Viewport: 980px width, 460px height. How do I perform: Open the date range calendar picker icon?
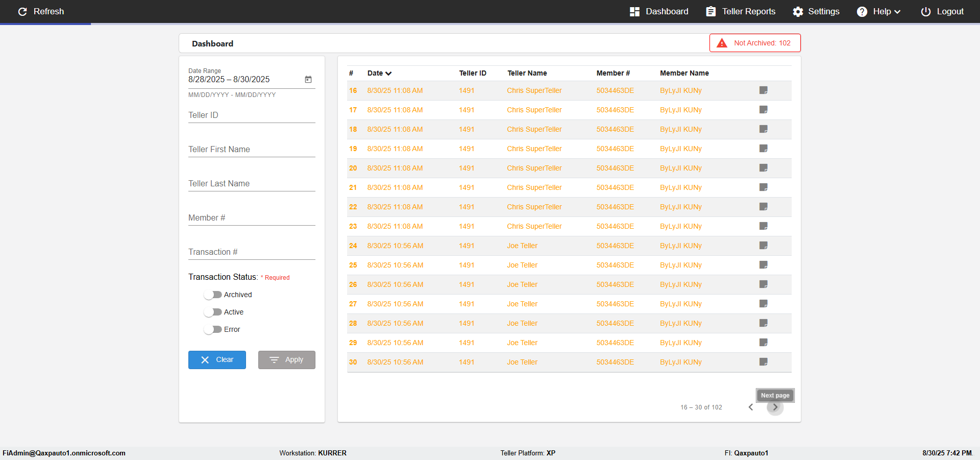308,79
